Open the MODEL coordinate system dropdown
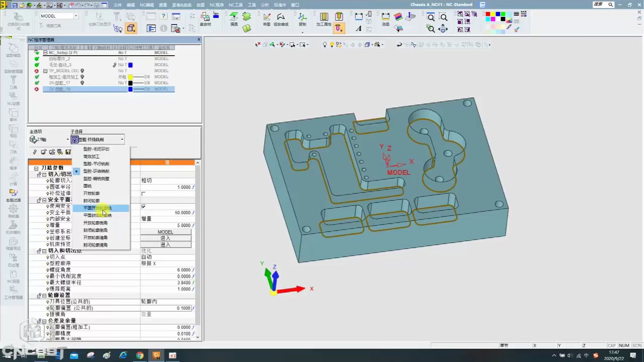 (x=76, y=16)
